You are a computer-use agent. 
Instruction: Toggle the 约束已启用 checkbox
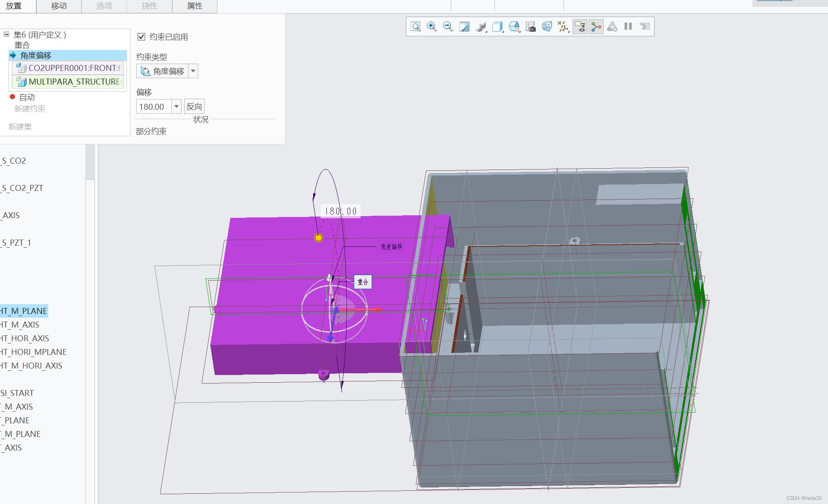point(141,37)
